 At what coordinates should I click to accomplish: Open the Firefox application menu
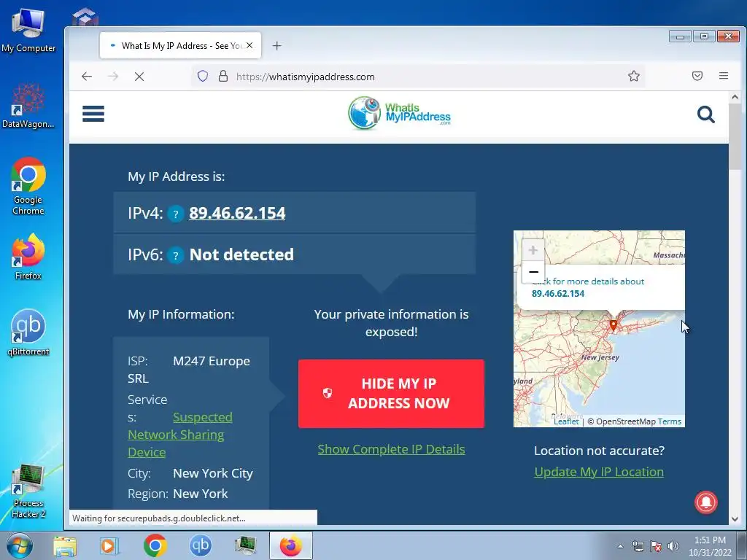point(724,76)
